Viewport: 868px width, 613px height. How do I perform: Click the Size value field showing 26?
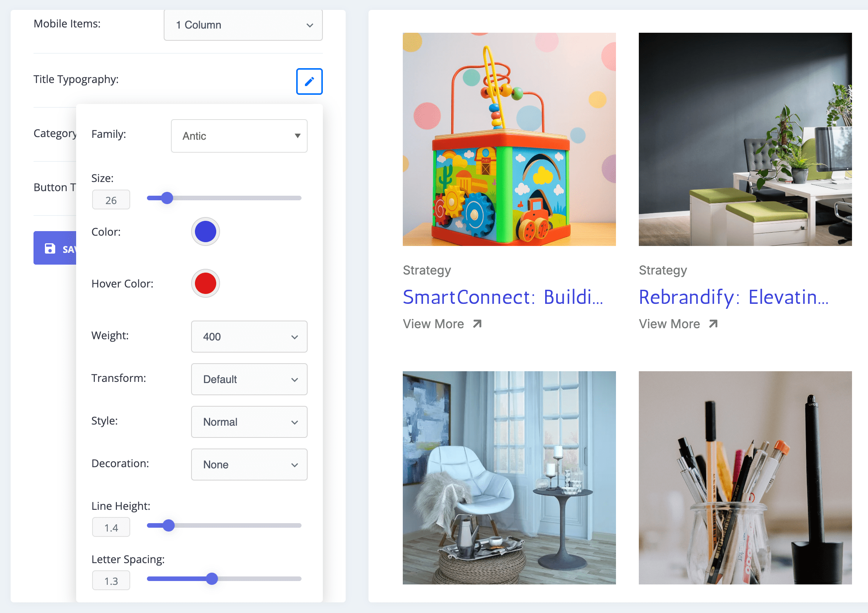click(x=111, y=200)
